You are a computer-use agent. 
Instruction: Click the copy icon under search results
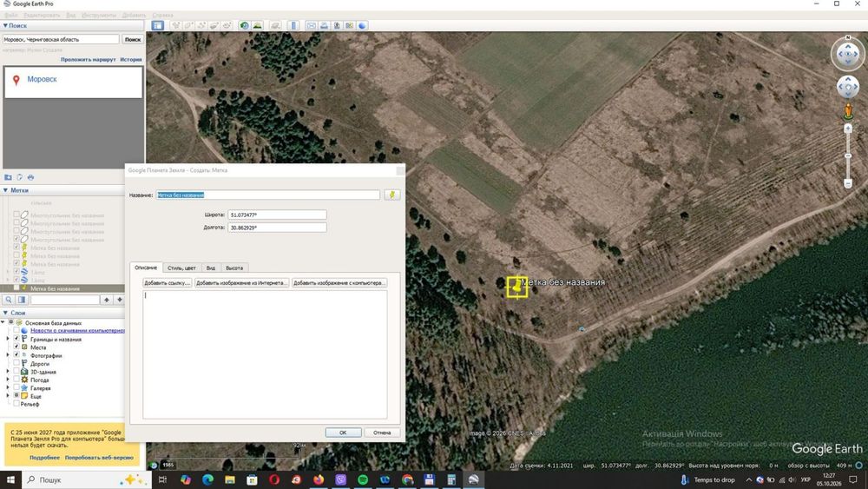[19, 177]
